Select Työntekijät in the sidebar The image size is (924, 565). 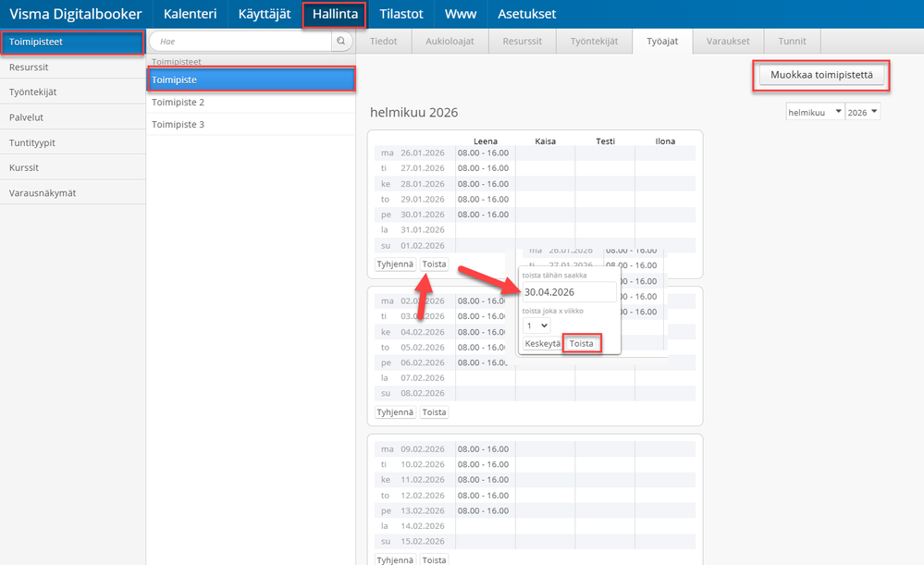point(72,92)
